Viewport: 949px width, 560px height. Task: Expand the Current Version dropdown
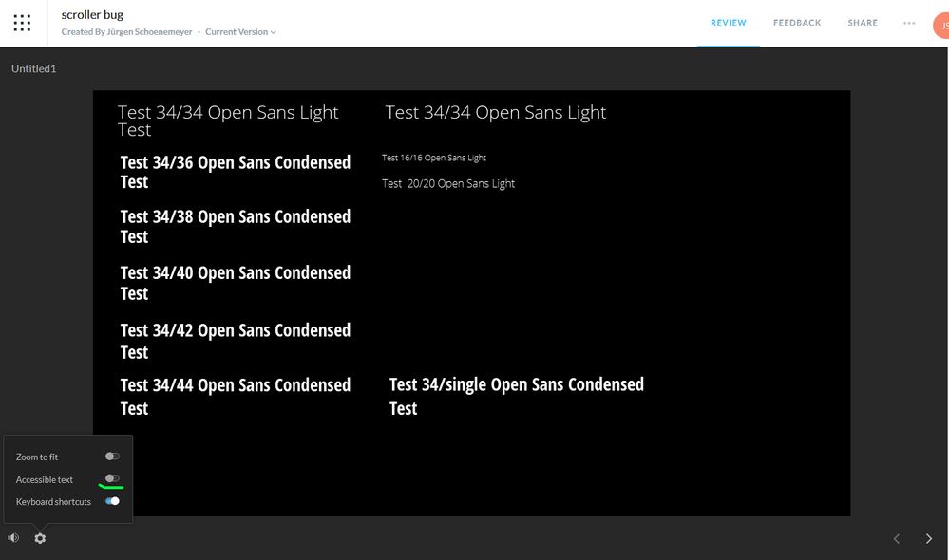pyautogui.click(x=241, y=32)
